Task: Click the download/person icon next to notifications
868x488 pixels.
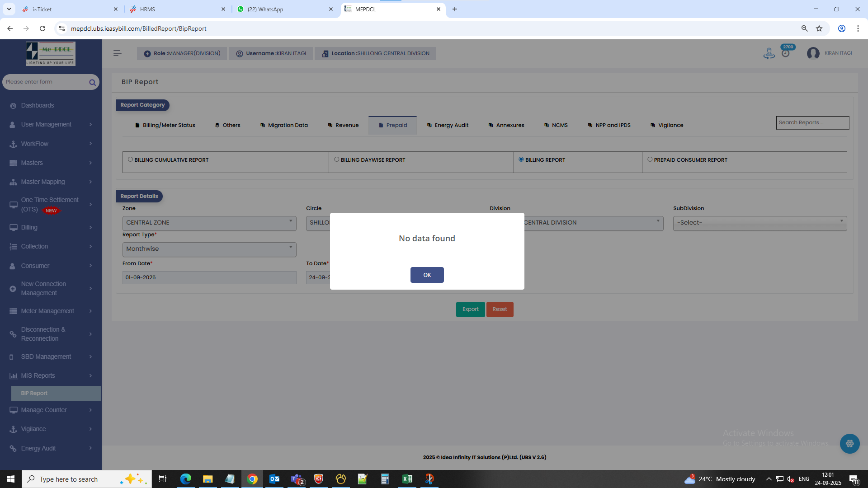Action: coord(769,53)
